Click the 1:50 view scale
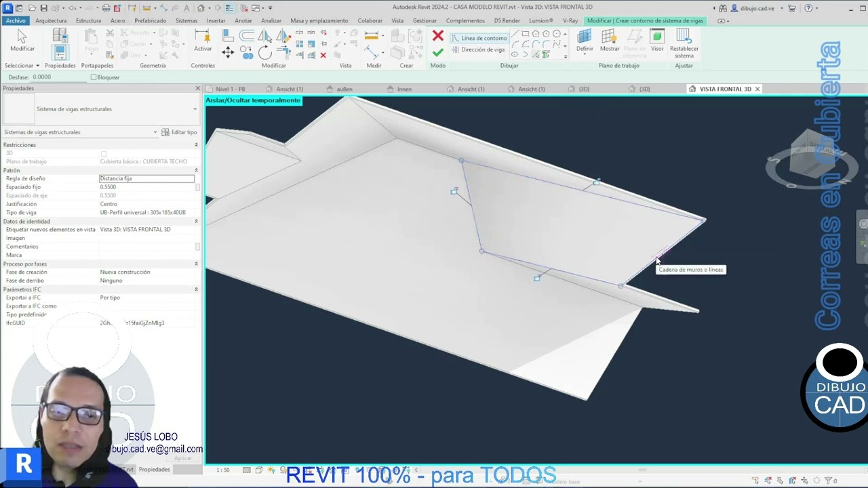The image size is (868, 488). [x=222, y=470]
